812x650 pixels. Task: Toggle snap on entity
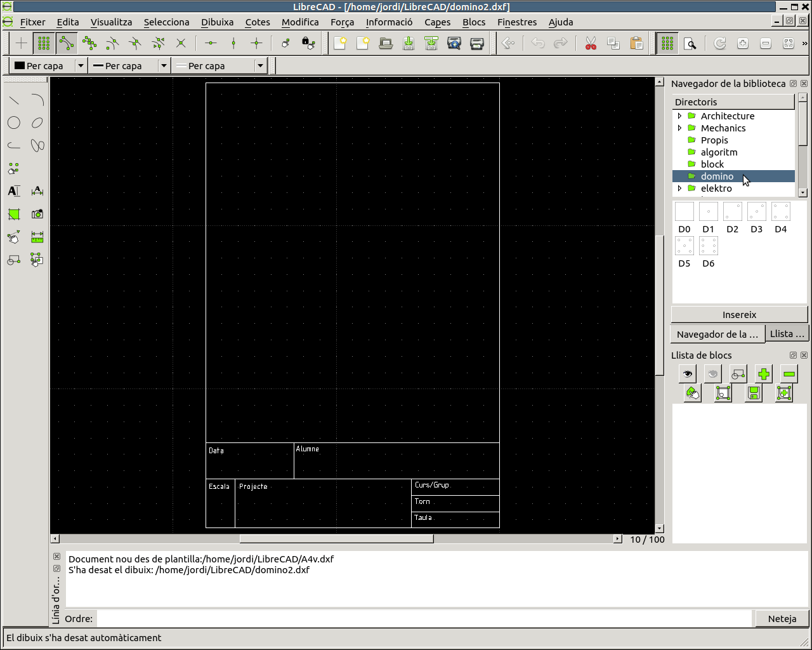[89, 43]
